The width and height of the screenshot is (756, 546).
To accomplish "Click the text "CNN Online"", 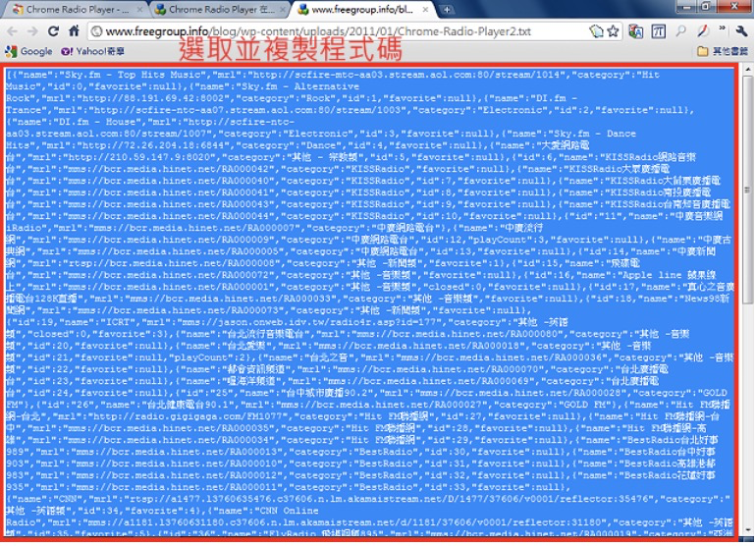I will (x=289, y=511).
